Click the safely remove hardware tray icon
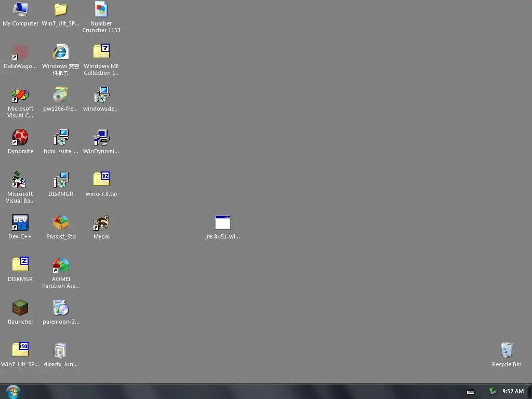Viewport: 532px width, 399px height. point(493,392)
